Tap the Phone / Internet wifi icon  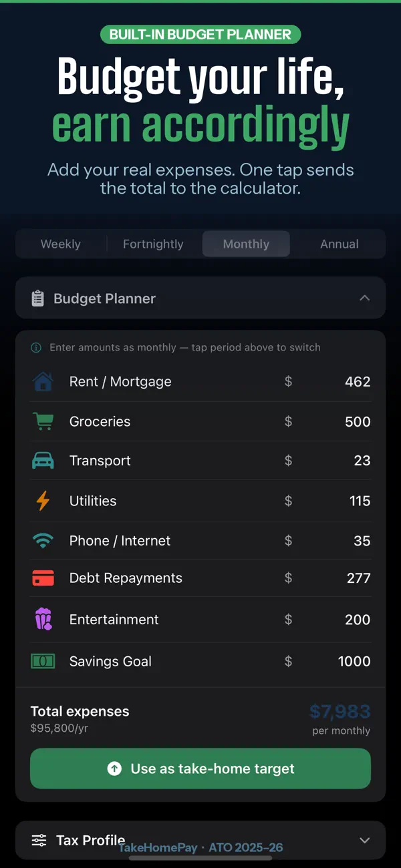coord(43,541)
